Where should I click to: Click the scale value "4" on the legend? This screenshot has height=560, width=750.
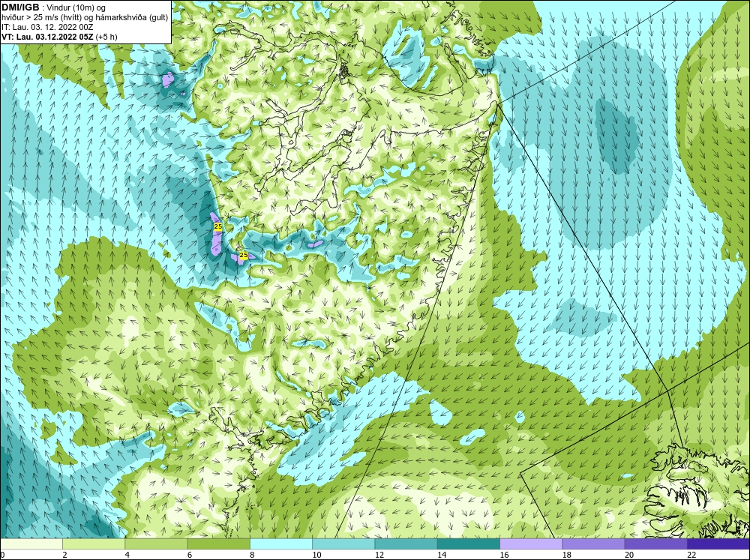pos(127,555)
